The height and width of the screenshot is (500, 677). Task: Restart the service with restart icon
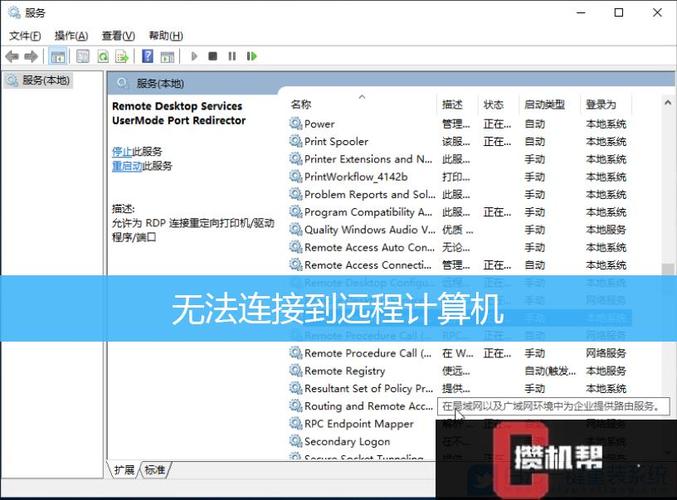[252, 56]
